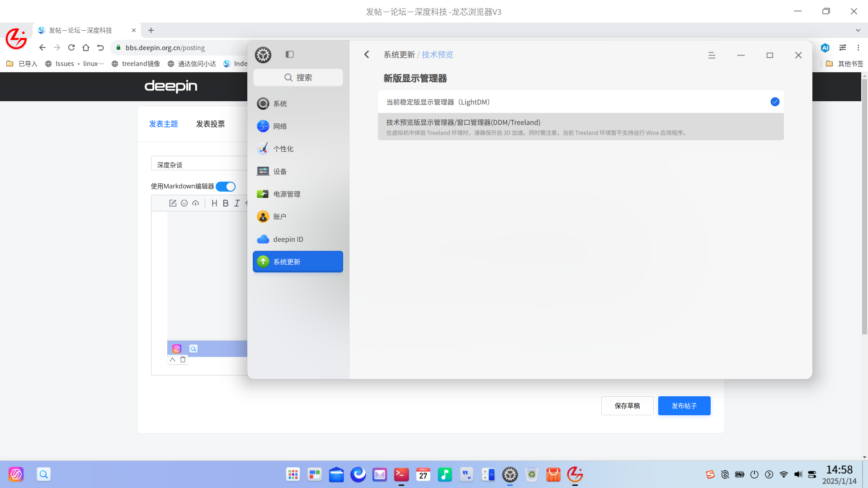Select the current stable LightDM display manager
This screenshot has width=868, height=488.
pos(580,102)
